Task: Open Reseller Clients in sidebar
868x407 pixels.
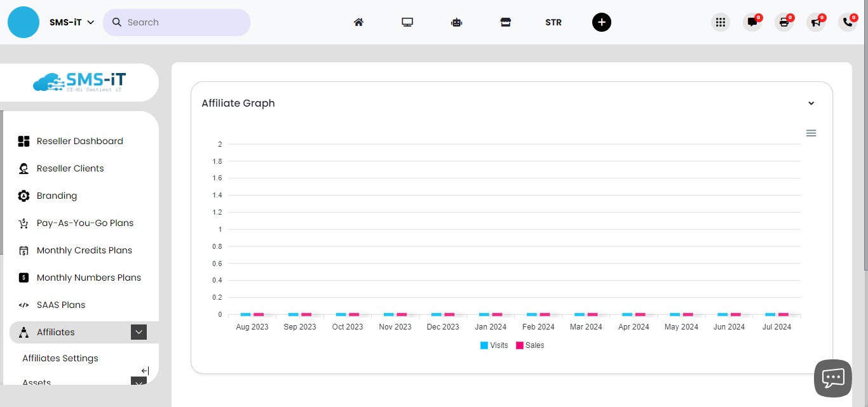Action: click(70, 168)
